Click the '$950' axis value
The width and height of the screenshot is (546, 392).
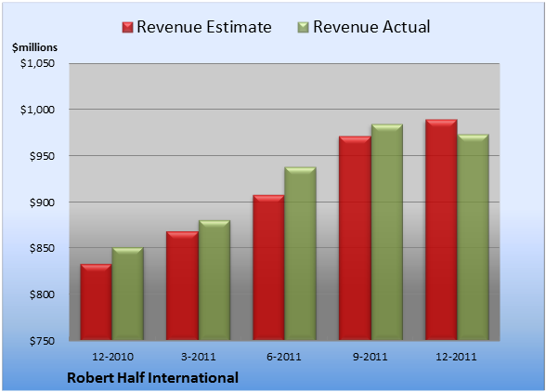click(42, 156)
